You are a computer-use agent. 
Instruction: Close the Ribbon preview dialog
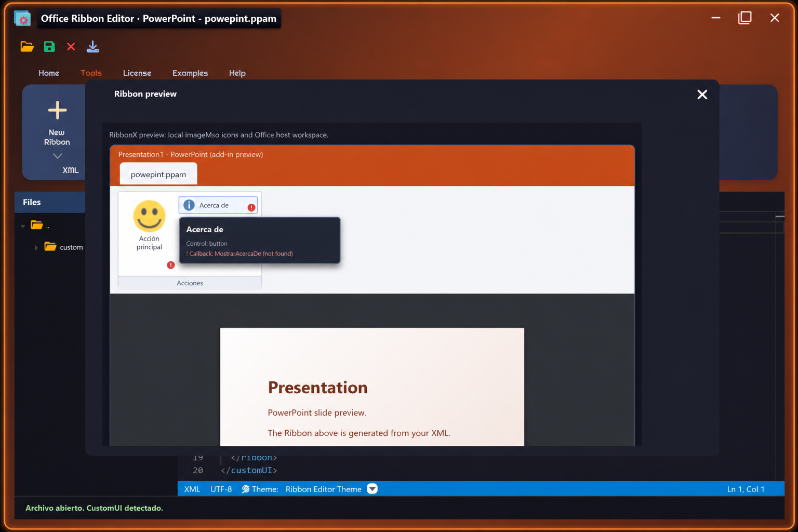(702, 95)
